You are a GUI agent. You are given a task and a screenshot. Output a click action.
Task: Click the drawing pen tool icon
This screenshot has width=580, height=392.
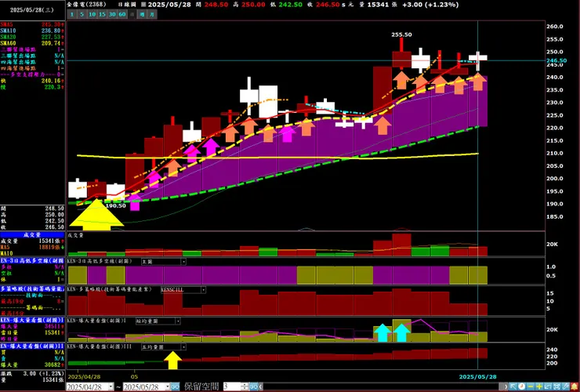(566, 387)
